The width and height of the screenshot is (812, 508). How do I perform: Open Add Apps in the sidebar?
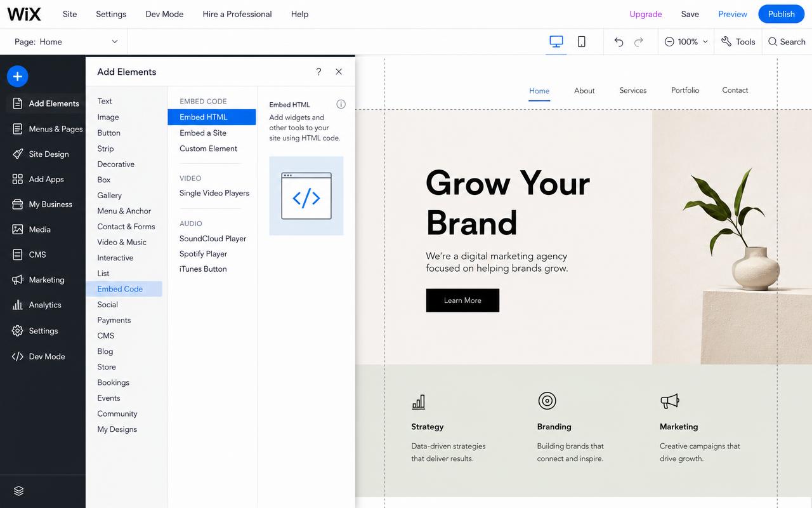(38, 179)
